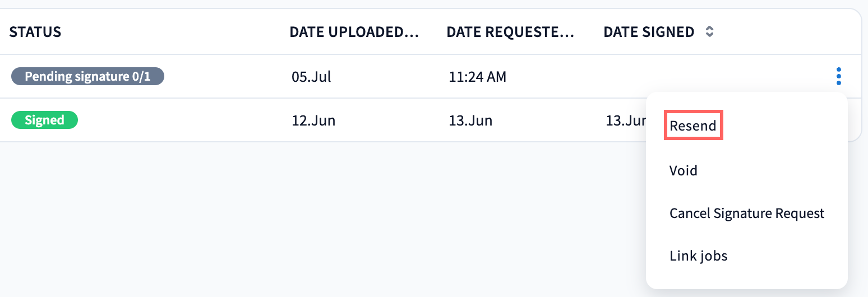Viewport: 868px width, 297px height.
Task: Click the 11:24 AM requested time cell
Action: coord(477,77)
